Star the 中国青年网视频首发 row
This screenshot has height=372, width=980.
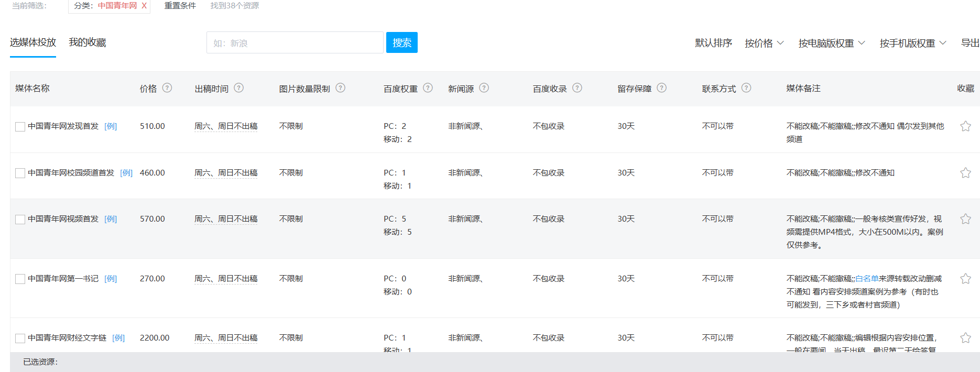point(965,219)
